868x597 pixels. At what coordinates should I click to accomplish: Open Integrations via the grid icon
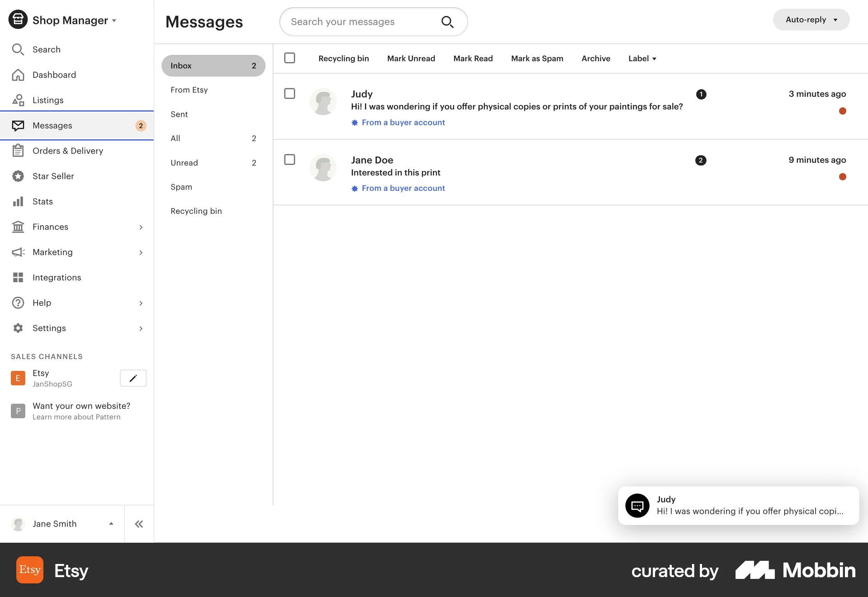tap(18, 277)
